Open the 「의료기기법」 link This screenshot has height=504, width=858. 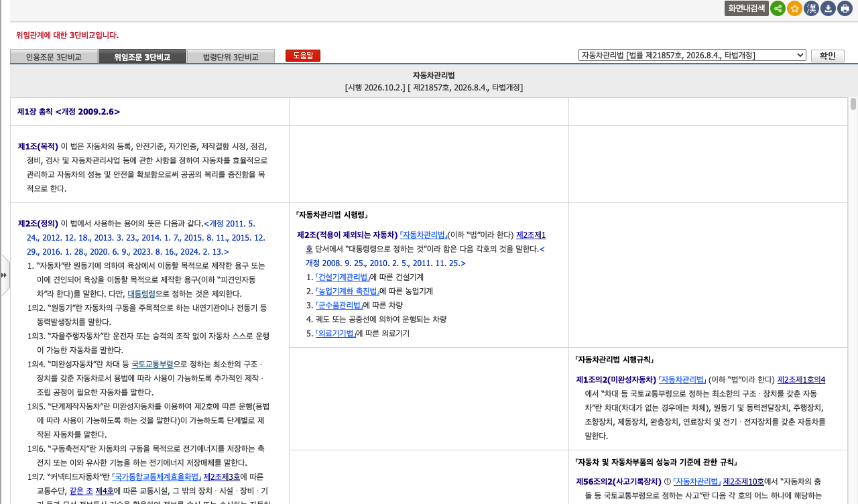pyautogui.click(x=335, y=333)
